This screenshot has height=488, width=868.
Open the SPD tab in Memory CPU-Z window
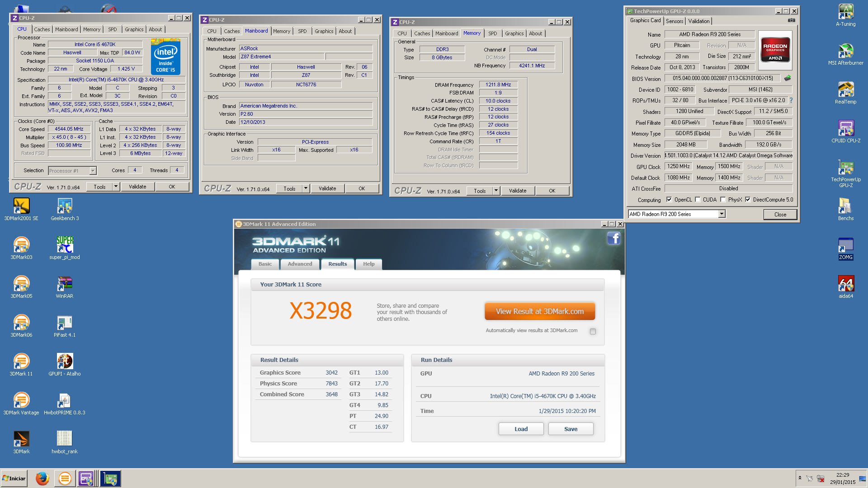coord(493,33)
